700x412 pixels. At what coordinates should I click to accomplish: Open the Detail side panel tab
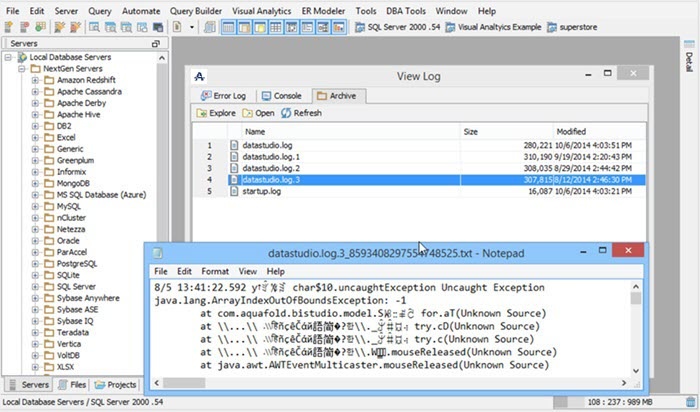(x=689, y=57)
